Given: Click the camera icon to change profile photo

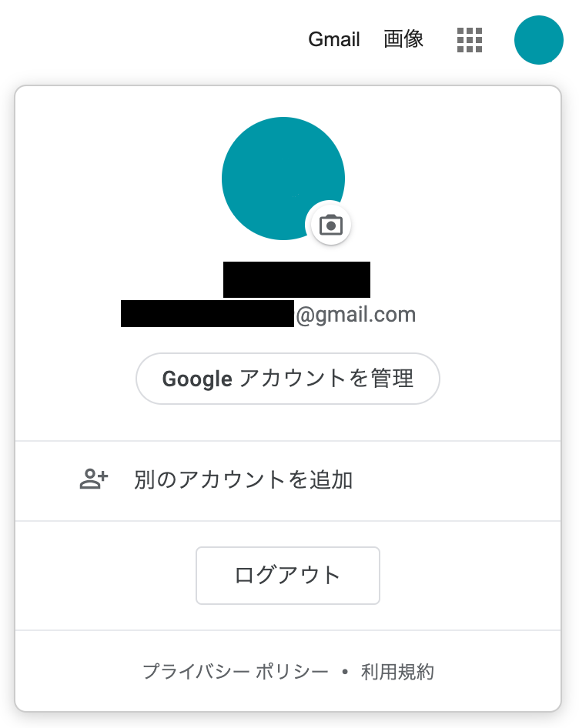Looking at the screenshot, I should 330,225.
